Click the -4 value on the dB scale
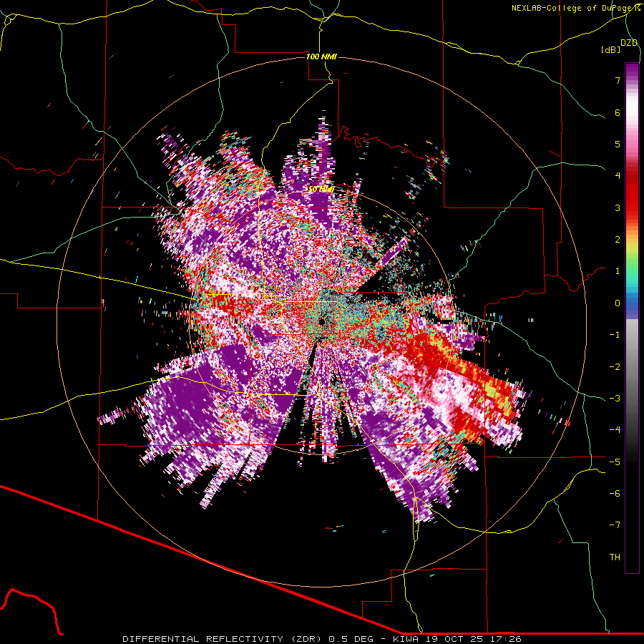 pyautogui.click(x=615, y=429)
